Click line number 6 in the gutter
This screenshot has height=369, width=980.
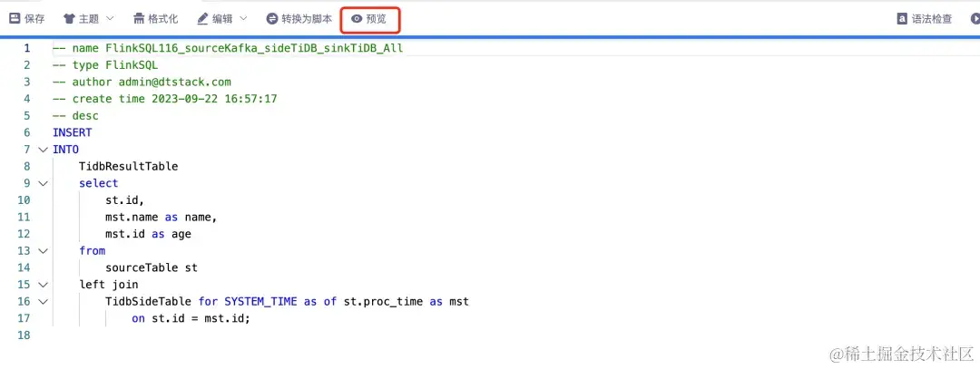click(26, 132)
